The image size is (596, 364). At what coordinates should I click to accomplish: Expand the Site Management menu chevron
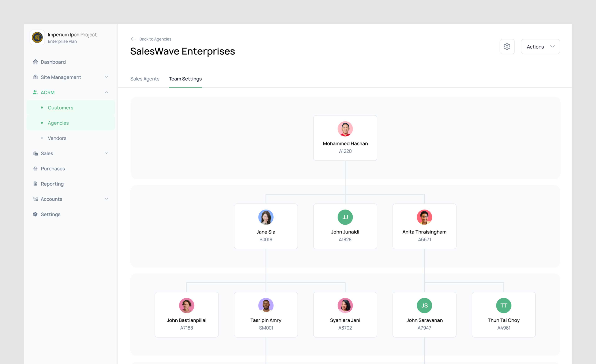click(106, 77)
